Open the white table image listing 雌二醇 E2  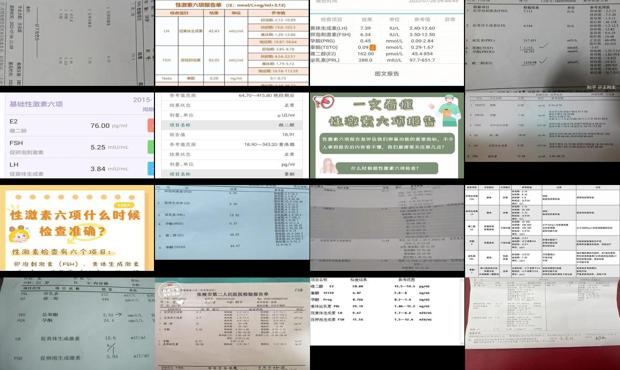(x=387, y=311)
